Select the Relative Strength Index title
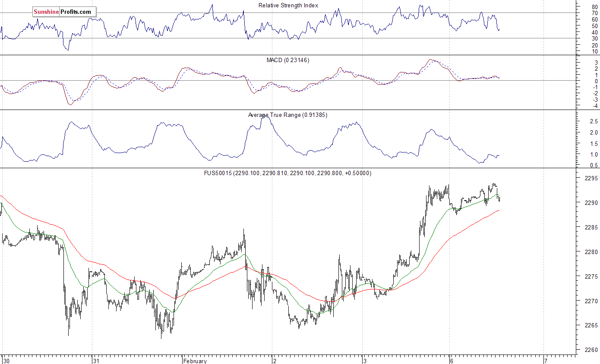The image size is (600, 364). click(x=288, y=6)
